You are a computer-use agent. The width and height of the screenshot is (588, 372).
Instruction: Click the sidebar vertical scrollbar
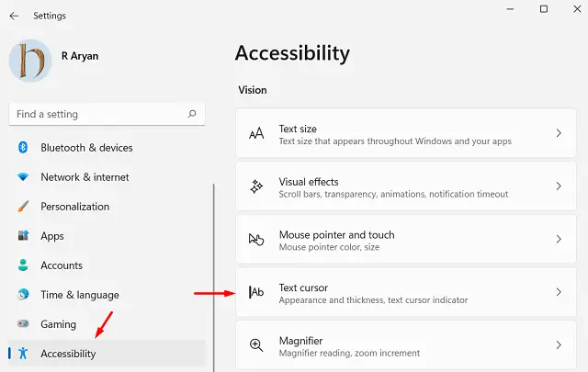pyautogui.click(x=214, y=276)
